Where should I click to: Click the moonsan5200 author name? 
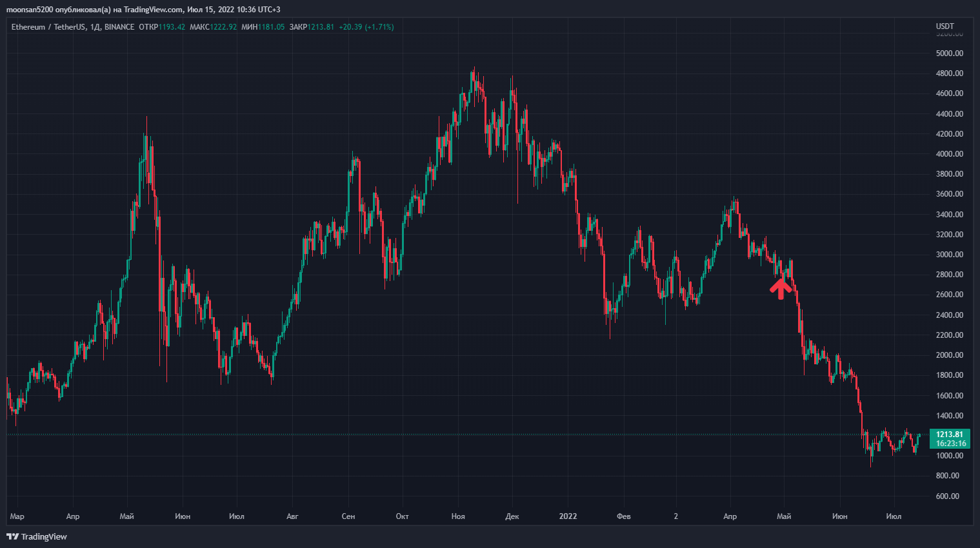pos(30,10)
